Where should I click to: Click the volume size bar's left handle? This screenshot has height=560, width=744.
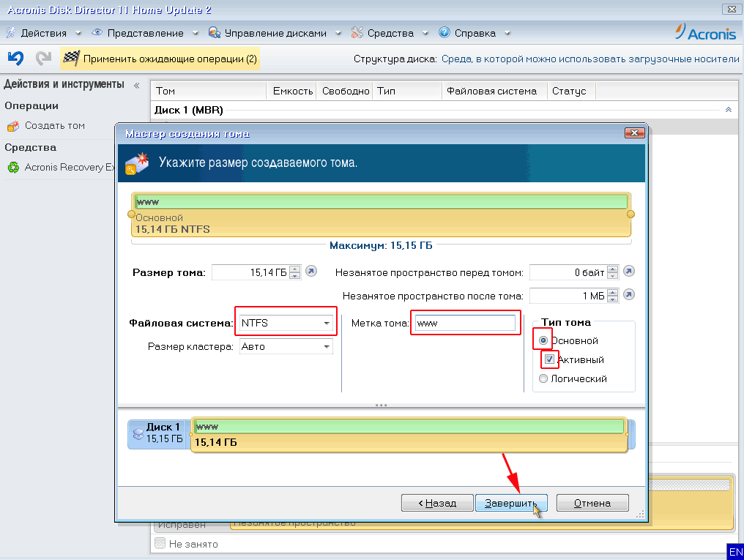click(x=131, y=214)
